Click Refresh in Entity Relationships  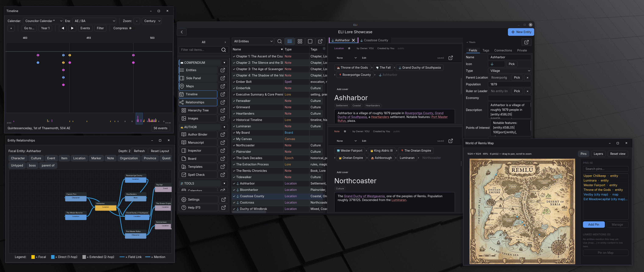tap(139, 151)
